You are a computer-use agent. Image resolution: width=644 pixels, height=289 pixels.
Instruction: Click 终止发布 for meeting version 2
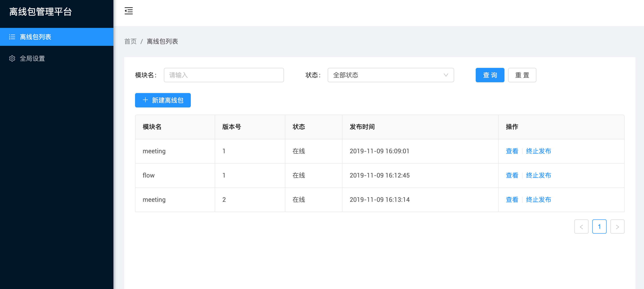tap(538, 200)
